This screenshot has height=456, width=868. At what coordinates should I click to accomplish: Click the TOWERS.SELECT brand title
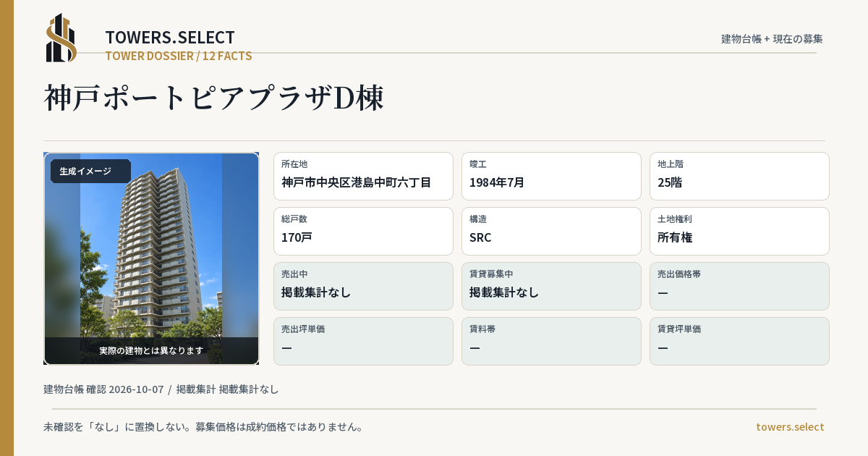[170, 38]
